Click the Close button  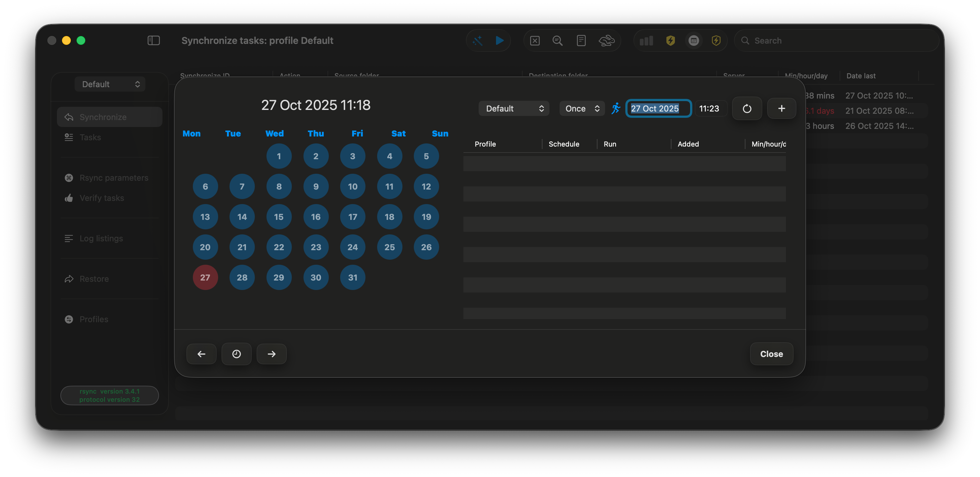[771, 353]
